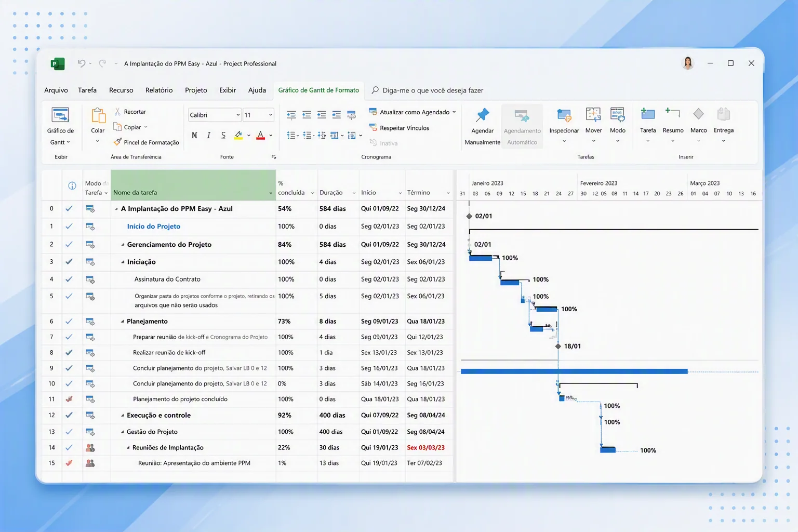
Task: Open the Inspecionar tool
Action: tap(564, 125)
